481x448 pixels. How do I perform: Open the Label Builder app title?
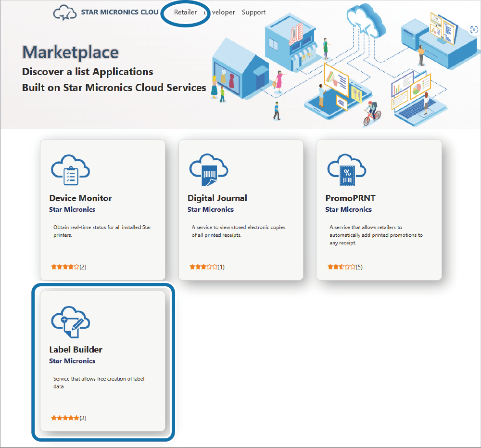[x=76, y=349]
